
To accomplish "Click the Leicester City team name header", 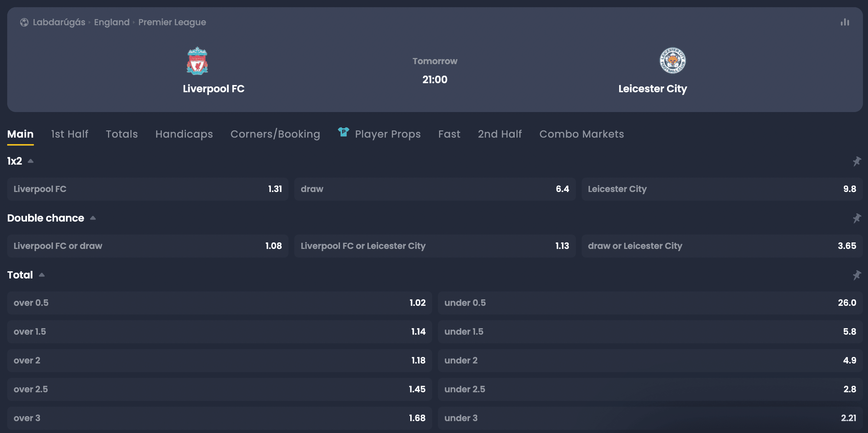I will (x=653, y=89).
